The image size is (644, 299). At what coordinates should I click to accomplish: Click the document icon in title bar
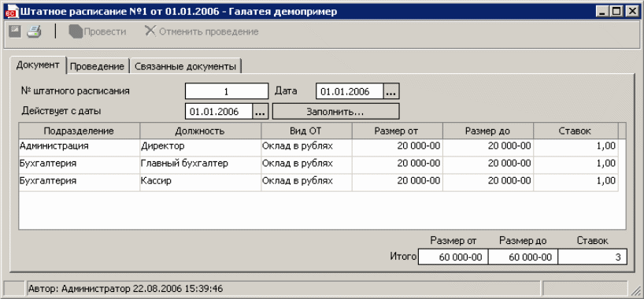(x=12, y=12)
